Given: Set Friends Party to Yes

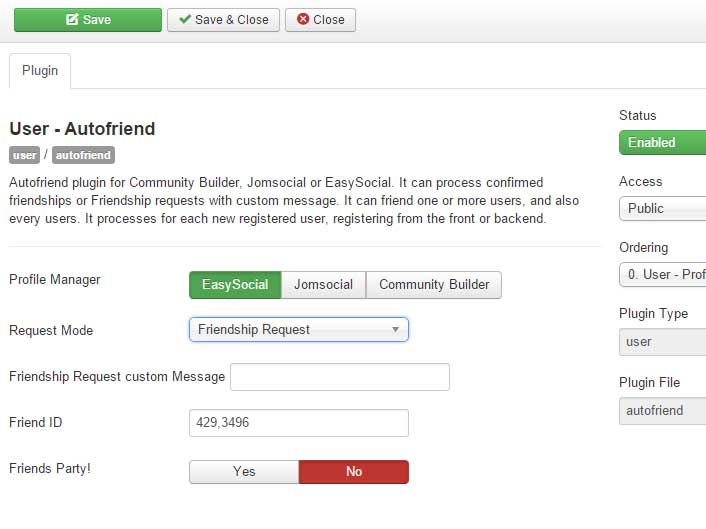Looking at the screenshot, I should tap(244, 472).
